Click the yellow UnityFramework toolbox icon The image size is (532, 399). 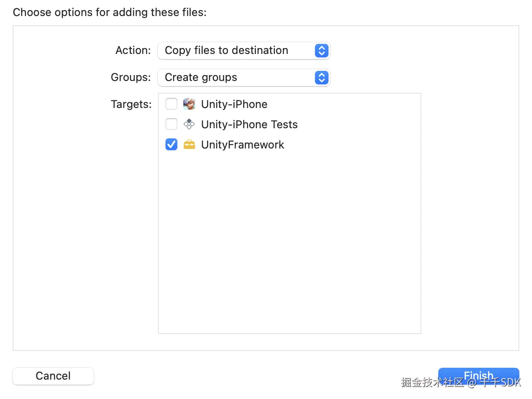tap(189, 145)
